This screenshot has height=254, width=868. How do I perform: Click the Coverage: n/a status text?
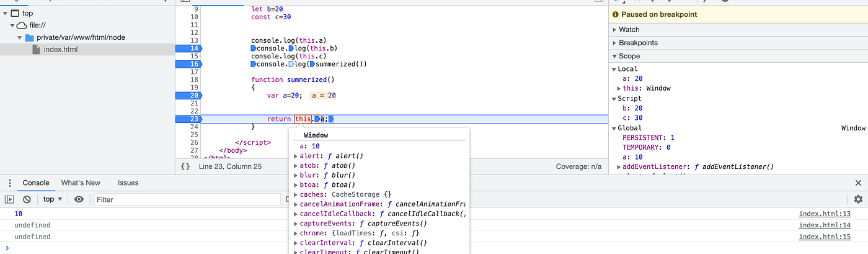pyautogui.click(x=580, y=166)
